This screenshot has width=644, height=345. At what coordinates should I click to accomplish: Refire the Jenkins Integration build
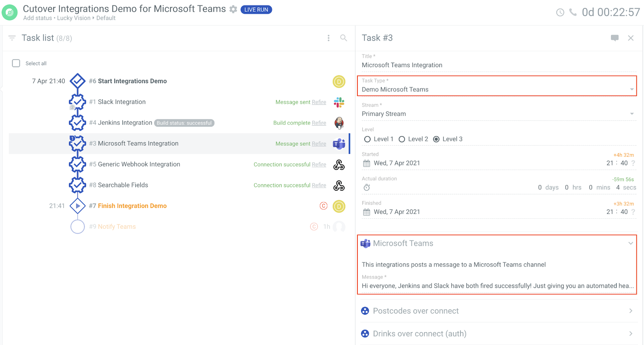(319, 123)
